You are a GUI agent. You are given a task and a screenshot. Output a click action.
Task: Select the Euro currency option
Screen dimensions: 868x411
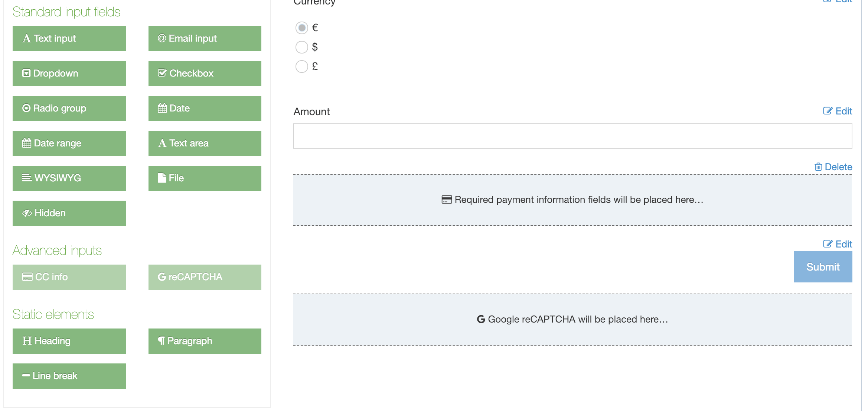[x=302, y=28]
